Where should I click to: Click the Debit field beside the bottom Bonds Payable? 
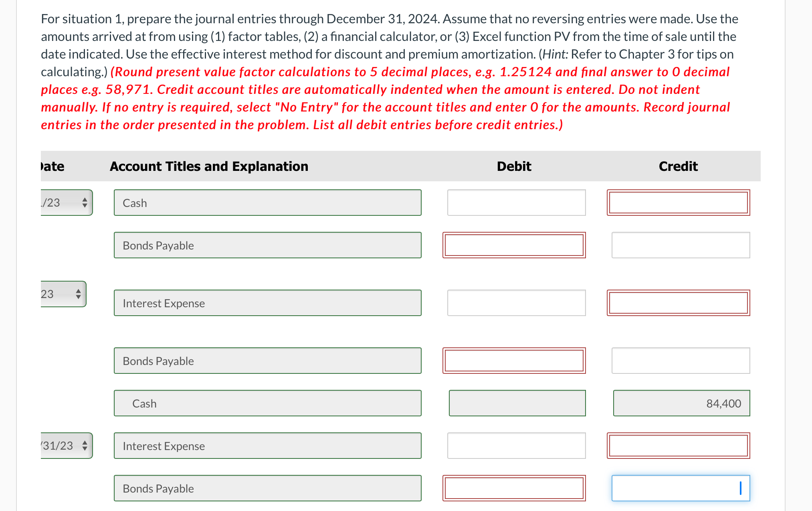[x=514, y=488]
